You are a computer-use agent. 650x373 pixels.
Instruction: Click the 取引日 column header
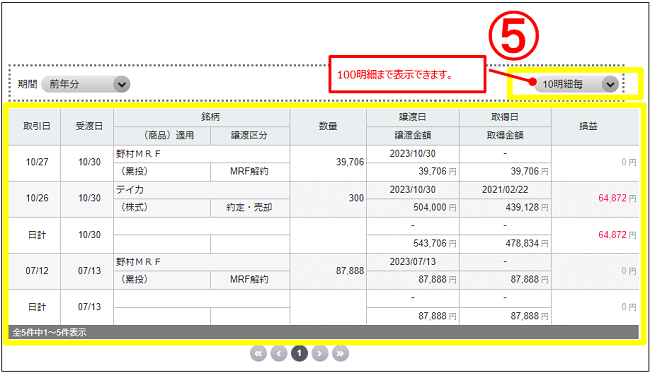coord(35,126)
